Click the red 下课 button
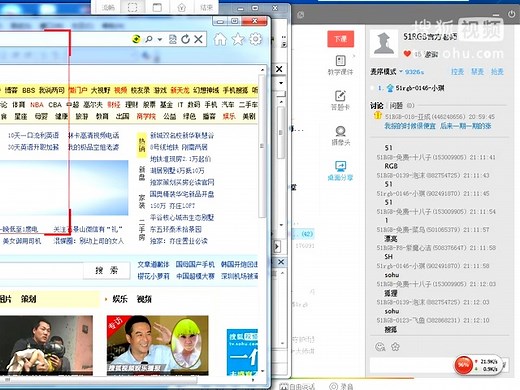Screen dimensions: 520x390 340,39
